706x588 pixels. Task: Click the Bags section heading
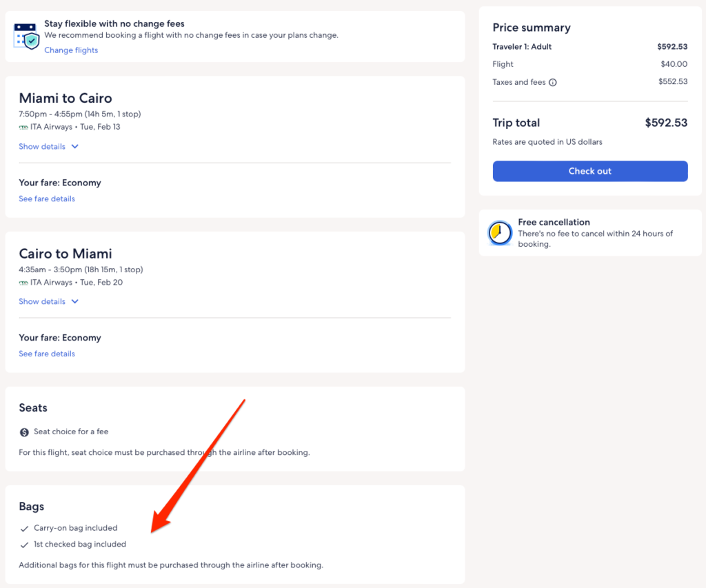point(32,507)
